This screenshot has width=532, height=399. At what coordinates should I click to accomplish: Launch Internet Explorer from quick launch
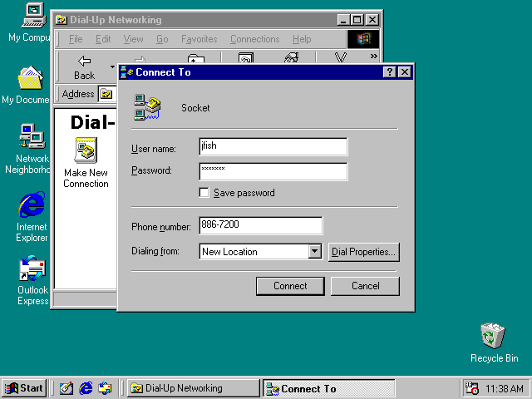[x=86, y=388]
